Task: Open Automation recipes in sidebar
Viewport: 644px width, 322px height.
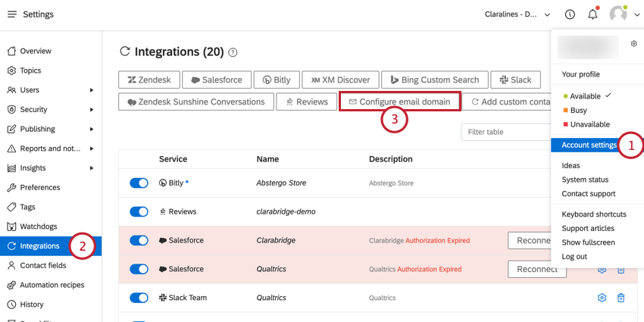Action: 51,285
